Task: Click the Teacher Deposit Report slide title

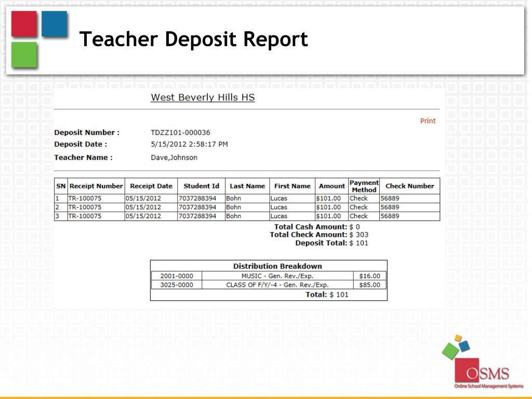Action: coord(193,39)
